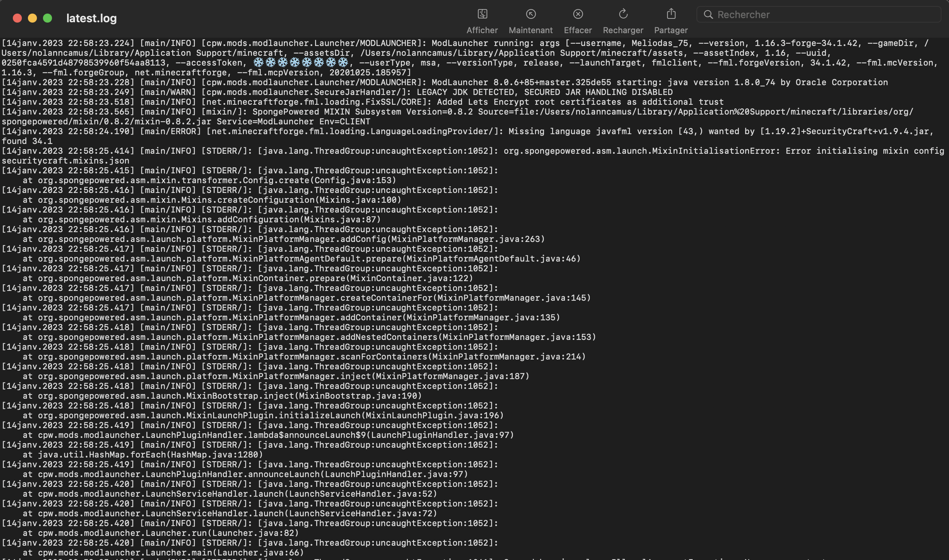Click the magnifier icon in the search field

pyautogui.click(x=708, y=15)
